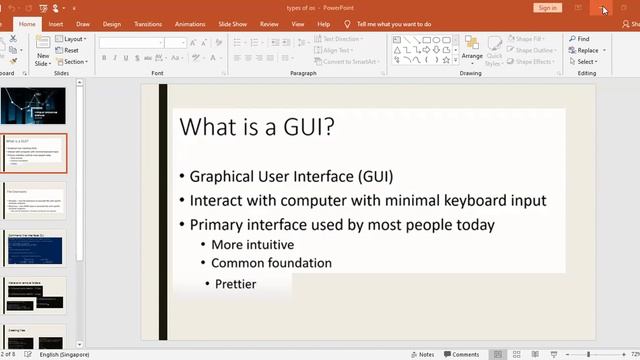The height and width of the screenshot is (360, 640).
Task: Open Shape Effects options
Action: pyautogui.click(x=531, y=62)
